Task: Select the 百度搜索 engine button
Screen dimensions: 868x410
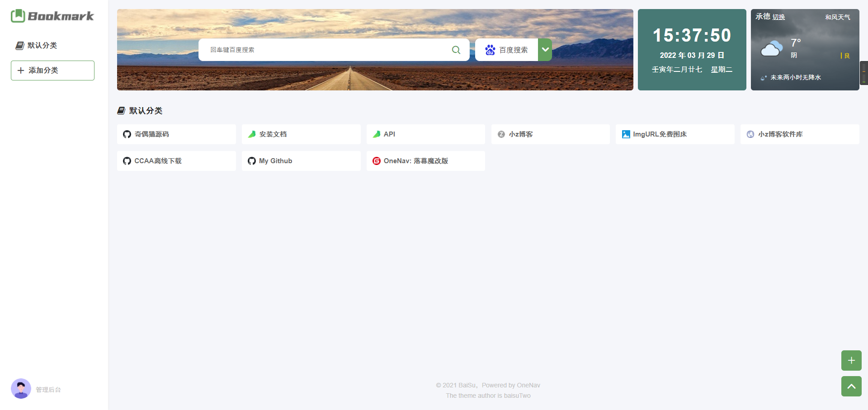Action: (506, 50)
